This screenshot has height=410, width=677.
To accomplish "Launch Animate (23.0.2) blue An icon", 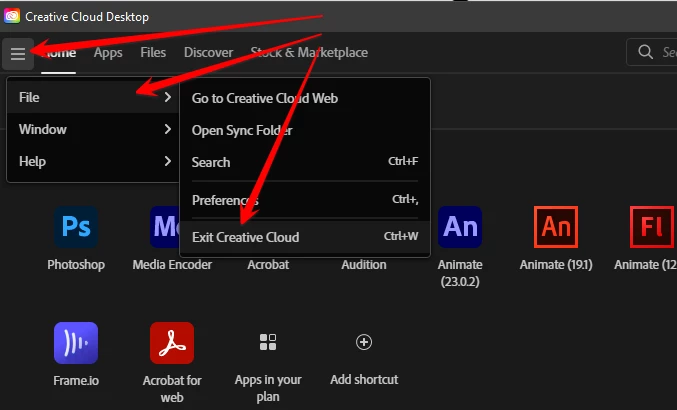I will pyautogui.click(x=460, y=227).
